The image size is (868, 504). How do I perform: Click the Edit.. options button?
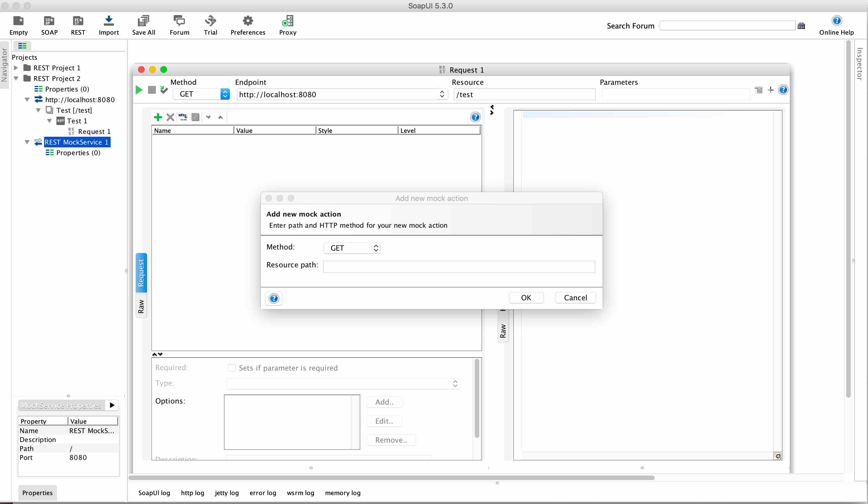coord(384,421)
